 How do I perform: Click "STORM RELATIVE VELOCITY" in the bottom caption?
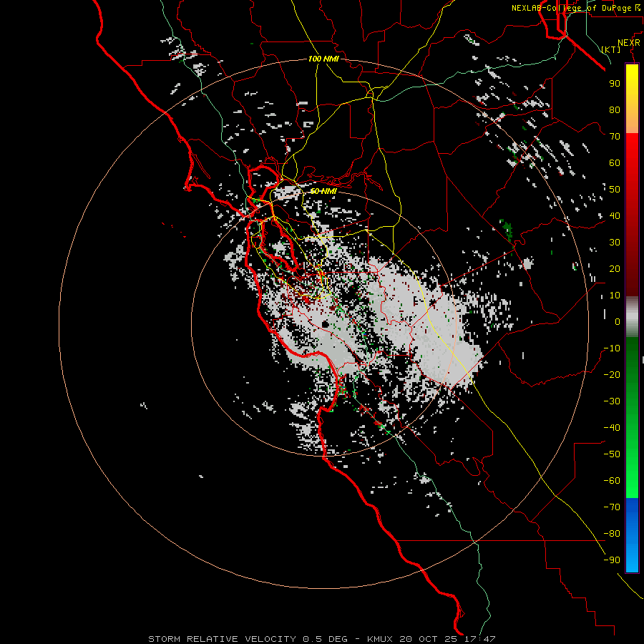pos(222,639)
